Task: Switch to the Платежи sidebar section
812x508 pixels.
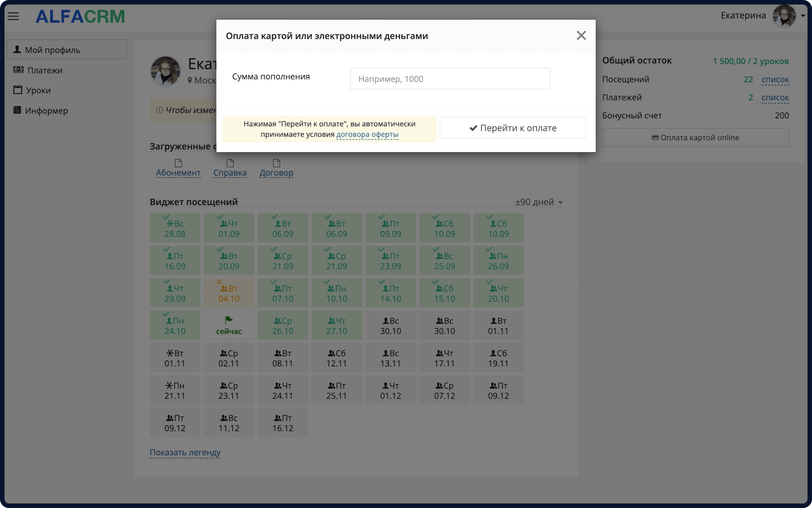Action: click(44, 70)
